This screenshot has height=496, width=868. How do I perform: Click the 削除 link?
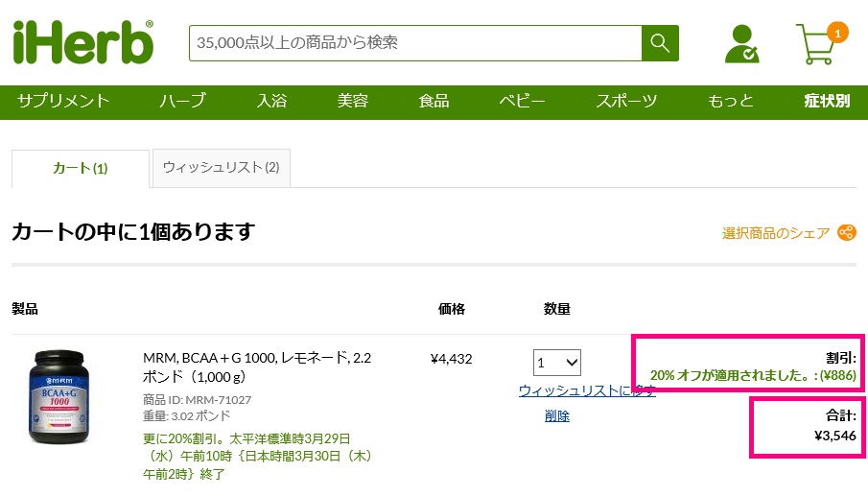click(x=557, y=415)
